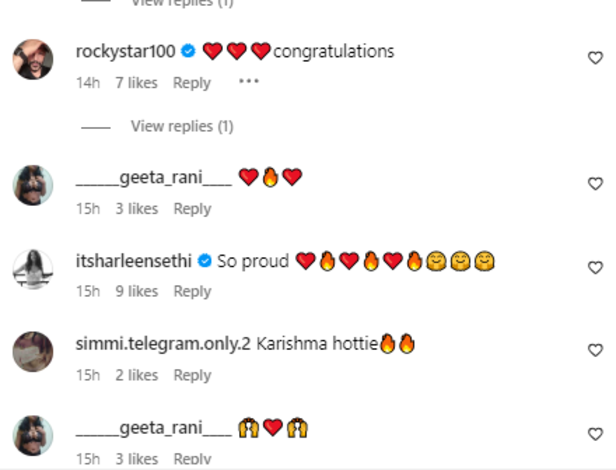
Task: Reply to Karishma hottie comment
Action: click(x=192, y=375)
